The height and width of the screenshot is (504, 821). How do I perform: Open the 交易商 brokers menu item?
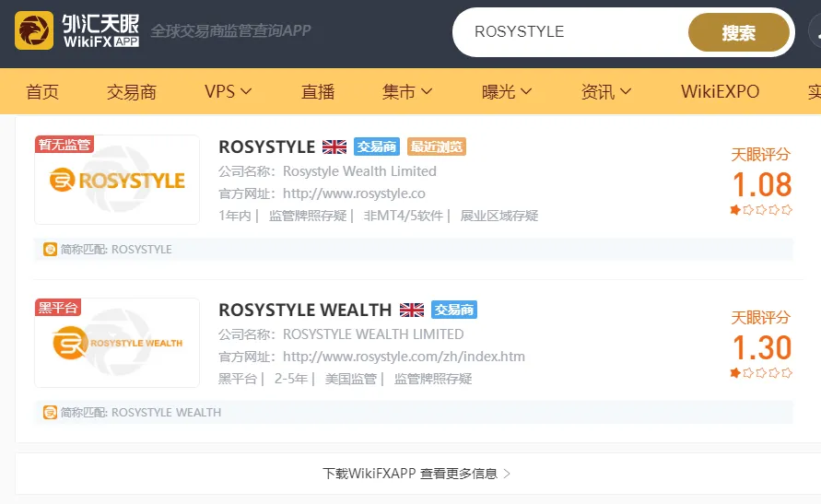click(x=132, y=91)
